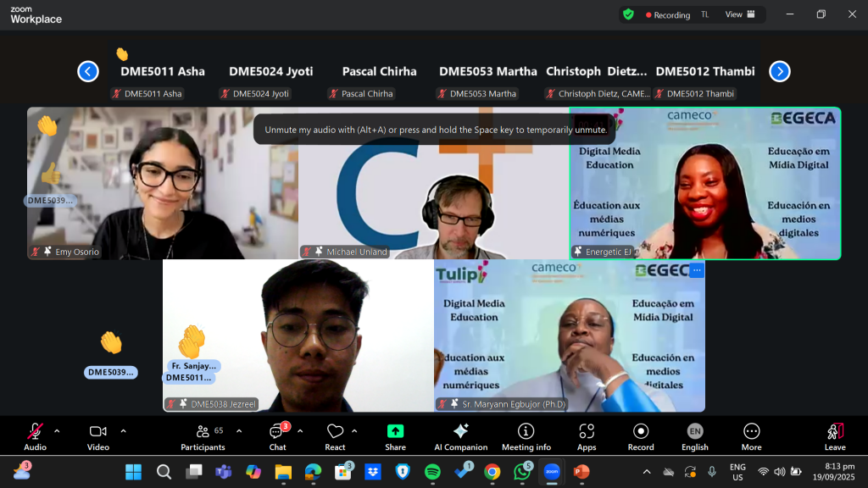Image resolution: width=868 pixels, height=488 pixels.
Task: Open the Chat panel
Action: pos(277,436)
